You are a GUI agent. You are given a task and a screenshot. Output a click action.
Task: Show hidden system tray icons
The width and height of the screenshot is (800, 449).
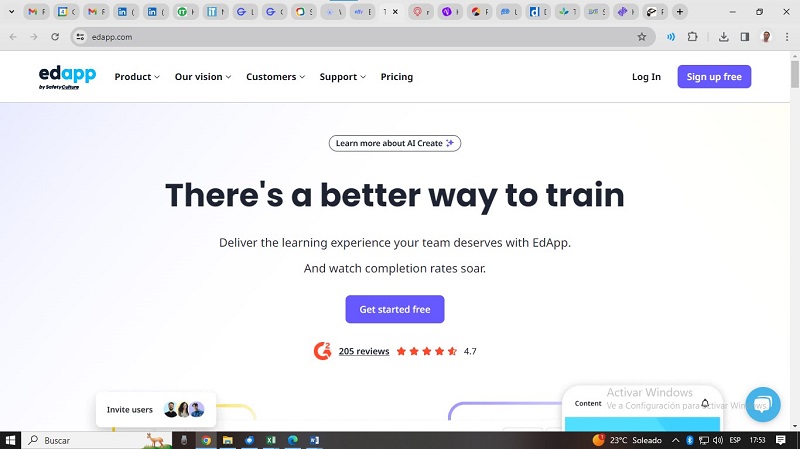(x=676, y=440)
